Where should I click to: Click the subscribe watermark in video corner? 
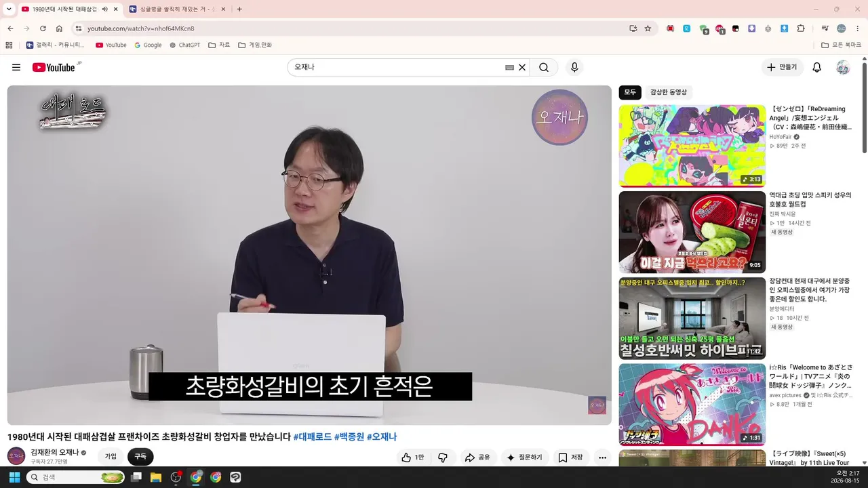[x=597, y=405]
